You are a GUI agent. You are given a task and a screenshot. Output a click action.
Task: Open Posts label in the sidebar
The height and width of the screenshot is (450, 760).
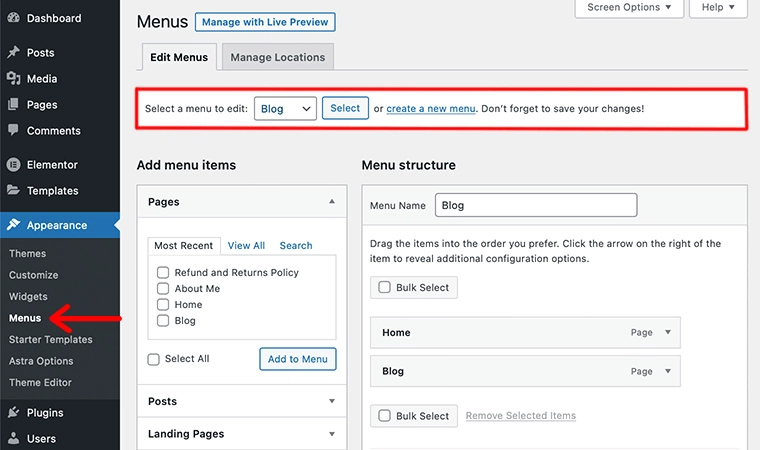click(x=40, y=52)
